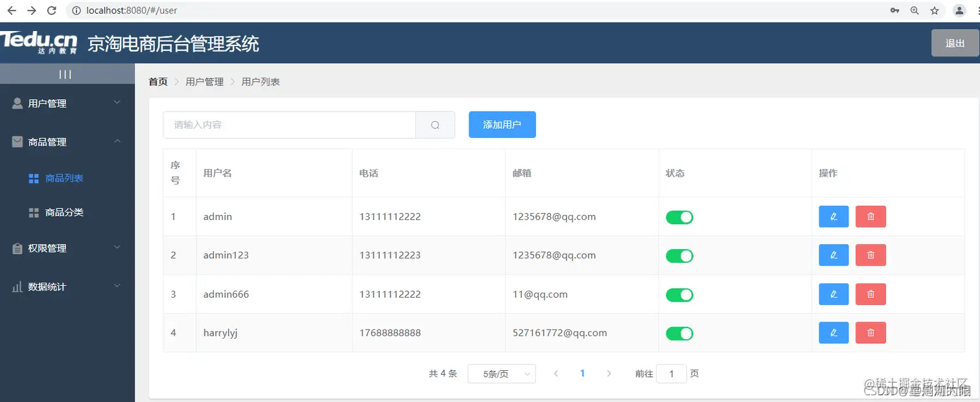Image resolution: width=980 pixels, height=402 pixels.
Task: Edit user admin666 with pencil icon
Action: click(834, 295)
